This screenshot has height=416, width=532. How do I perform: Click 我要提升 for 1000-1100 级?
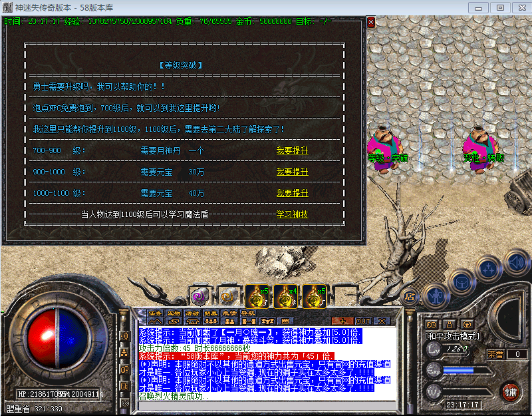[x=293, y=193]
